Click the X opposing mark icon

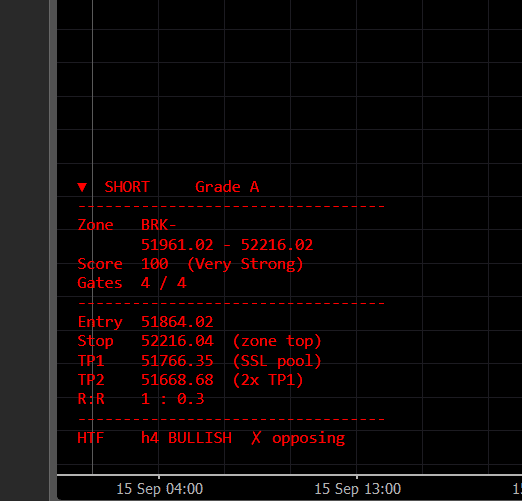point(256,438)
